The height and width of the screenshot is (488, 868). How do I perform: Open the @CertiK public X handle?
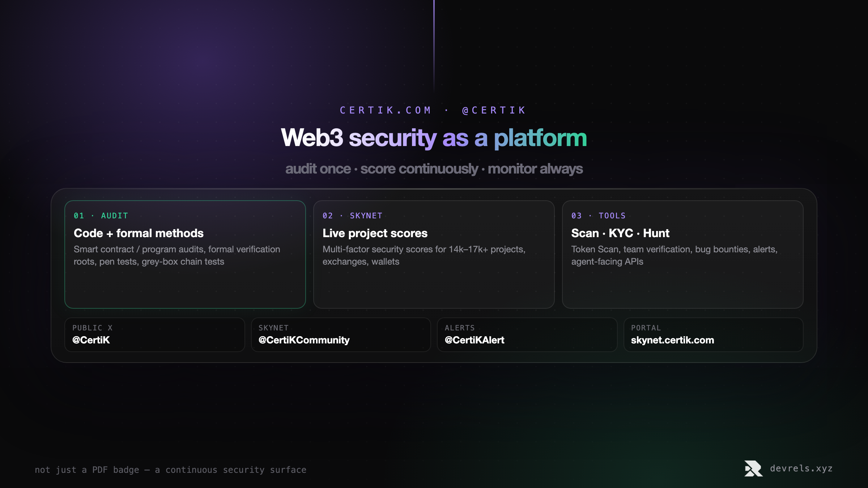(91, 340)
